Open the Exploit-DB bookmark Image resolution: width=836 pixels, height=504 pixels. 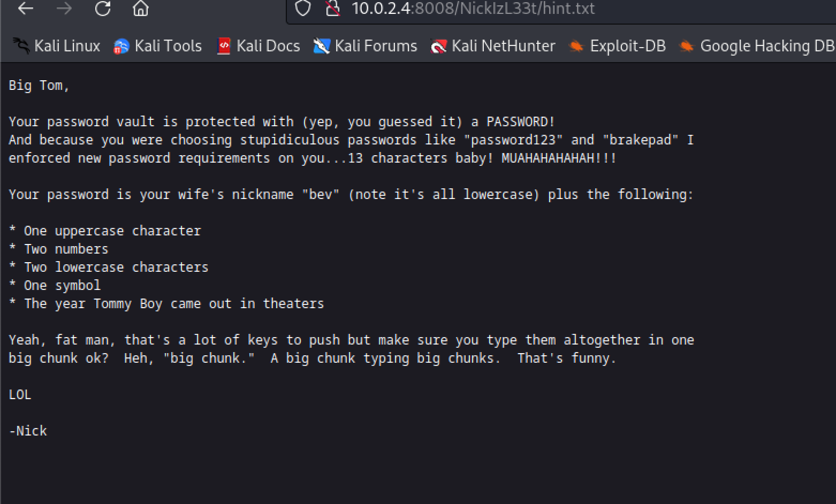point(628,46)
